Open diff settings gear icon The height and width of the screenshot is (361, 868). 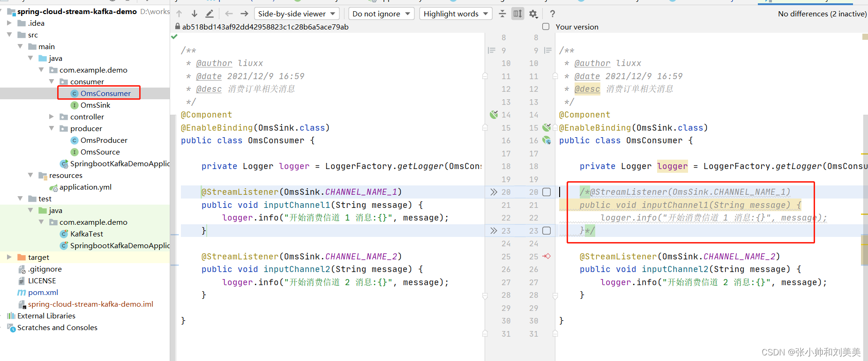tap(533, 14)
